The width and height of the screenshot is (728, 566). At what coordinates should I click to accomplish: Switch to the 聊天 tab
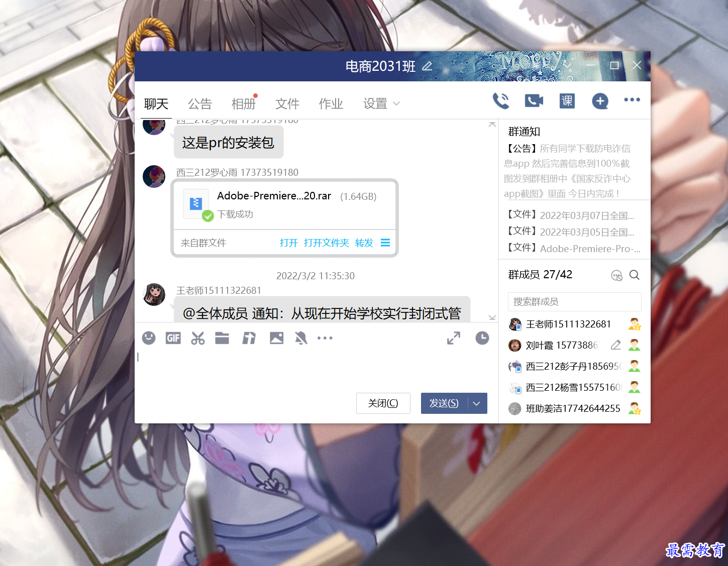(x=156, y=103)
